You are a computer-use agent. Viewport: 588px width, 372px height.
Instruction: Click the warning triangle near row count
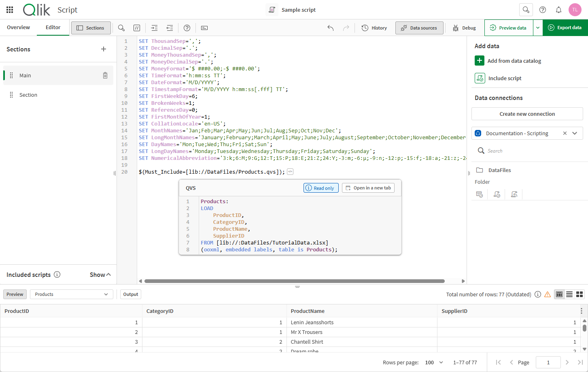(x=548, y=294)
